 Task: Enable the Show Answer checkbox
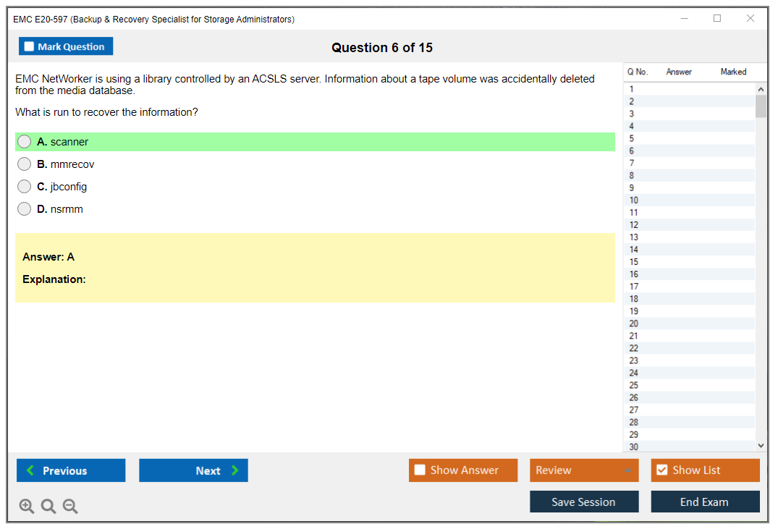(420, 470)
